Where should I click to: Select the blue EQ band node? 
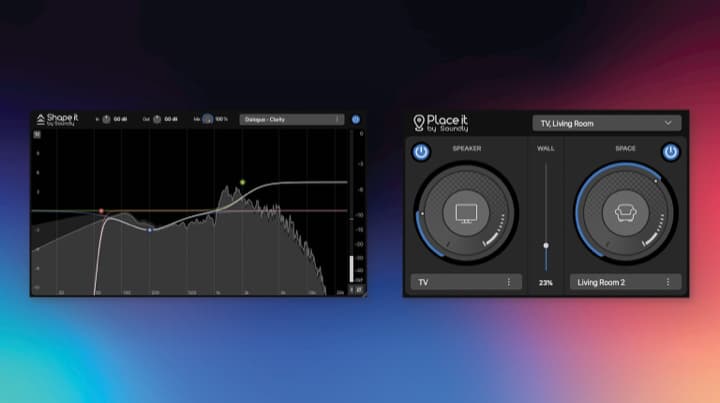click(150, 229)
